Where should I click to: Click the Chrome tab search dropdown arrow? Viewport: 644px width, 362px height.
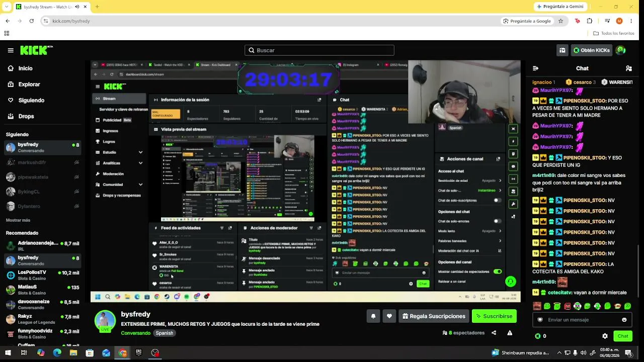6,7
